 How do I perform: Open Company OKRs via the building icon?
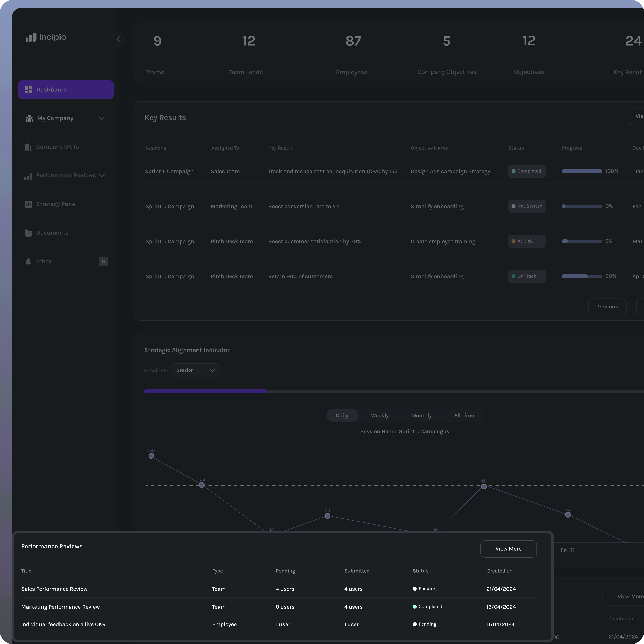(28, 147)
